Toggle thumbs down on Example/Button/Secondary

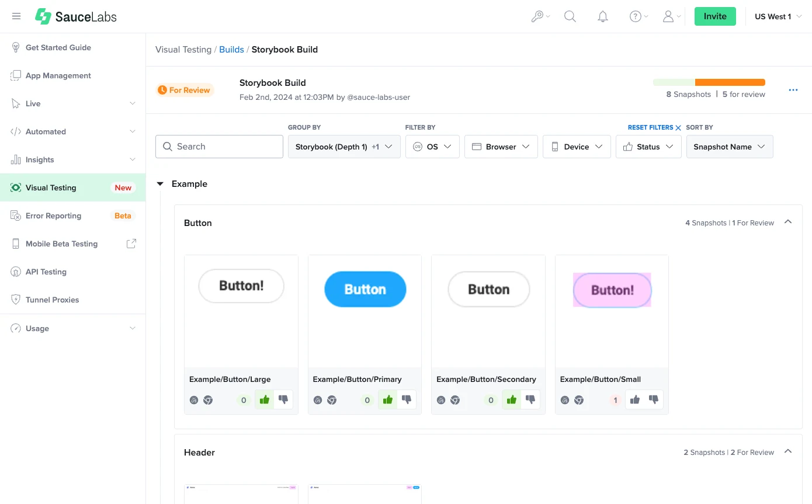click(530, 399)
